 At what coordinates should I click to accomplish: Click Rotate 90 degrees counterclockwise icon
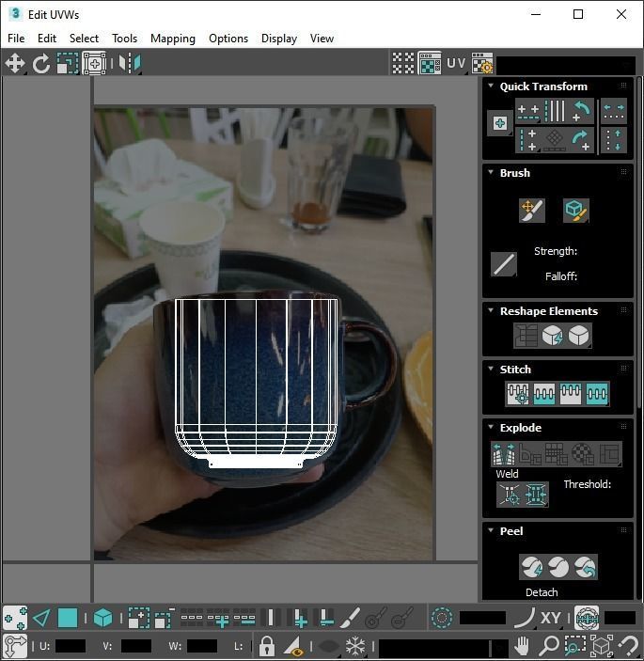coord(581,111)
